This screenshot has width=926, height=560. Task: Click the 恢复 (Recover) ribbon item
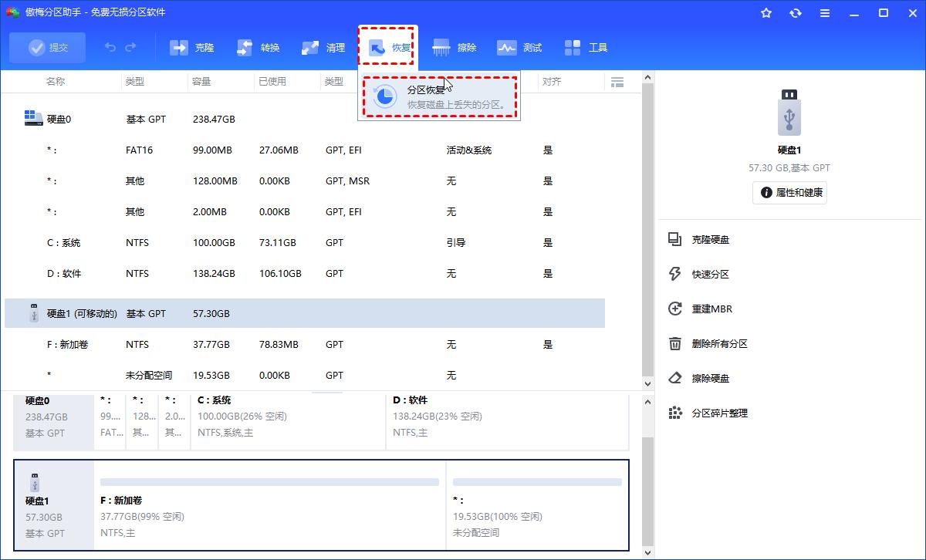pos(387,47)
